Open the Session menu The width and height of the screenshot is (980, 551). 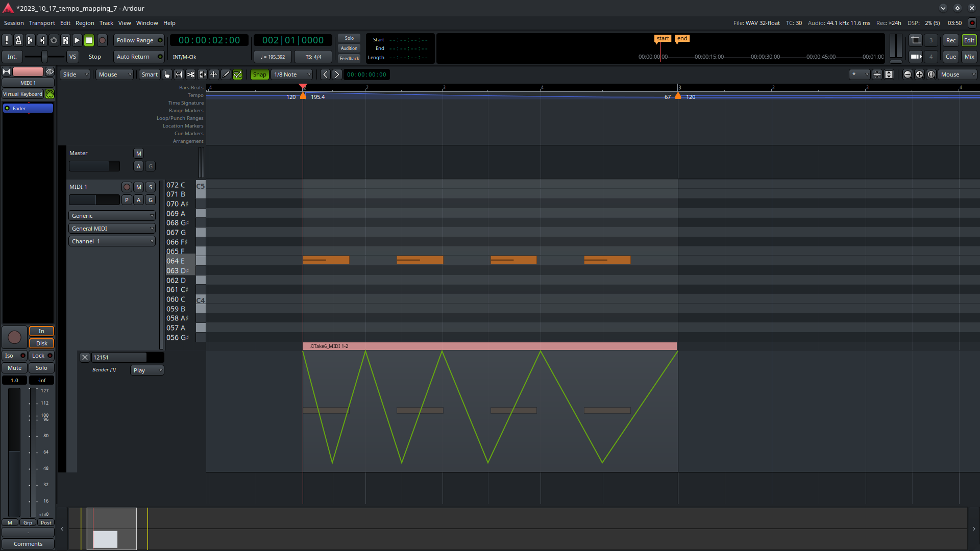[x=13, y=23]
